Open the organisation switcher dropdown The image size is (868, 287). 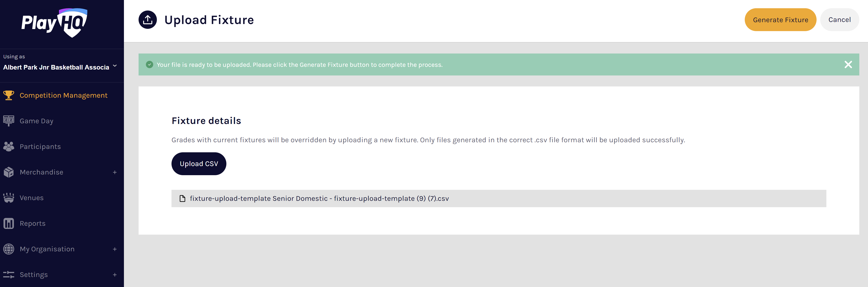pyautogui.click(x=115, y=66)
